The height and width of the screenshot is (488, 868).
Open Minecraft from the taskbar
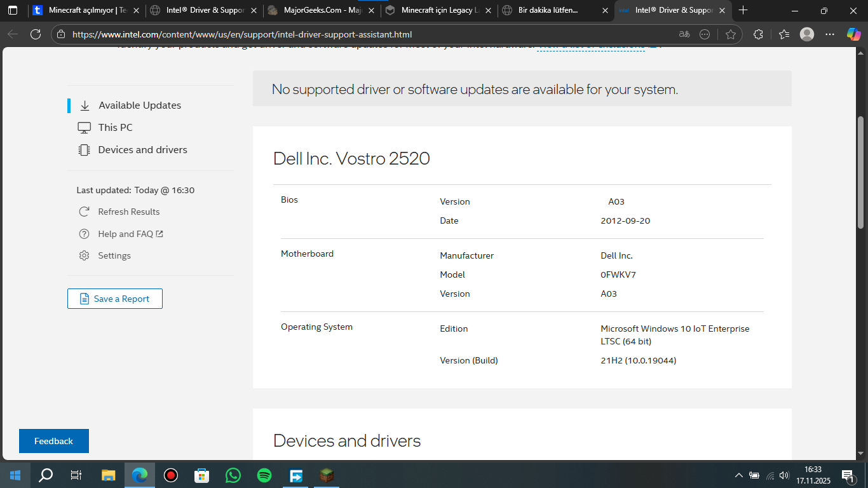tap(327, 475)
